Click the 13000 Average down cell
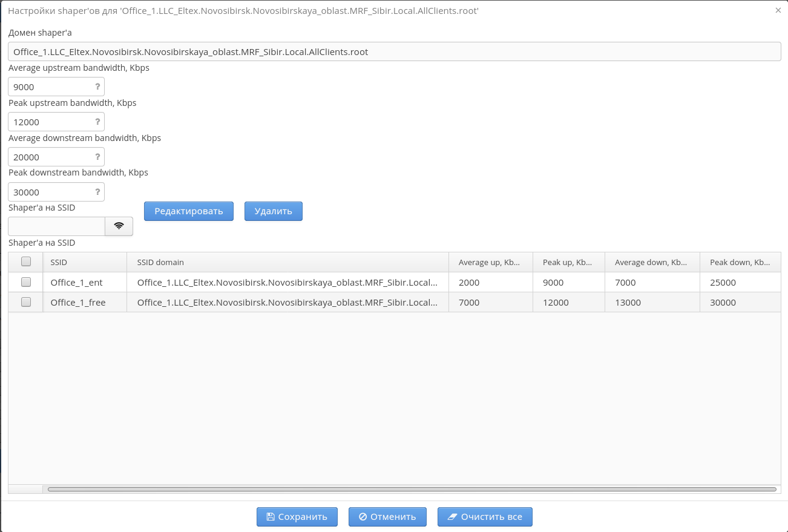Screen dimensions: 788x532 coord(652,302)
